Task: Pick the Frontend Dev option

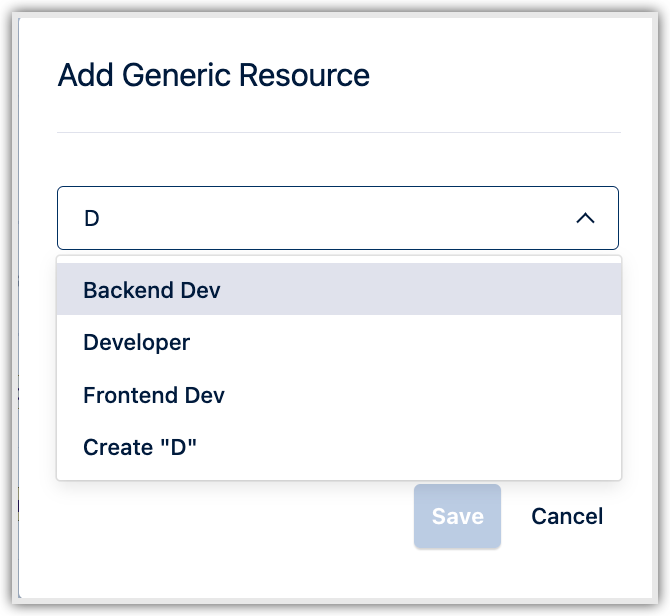Action: tap(154, 395)
